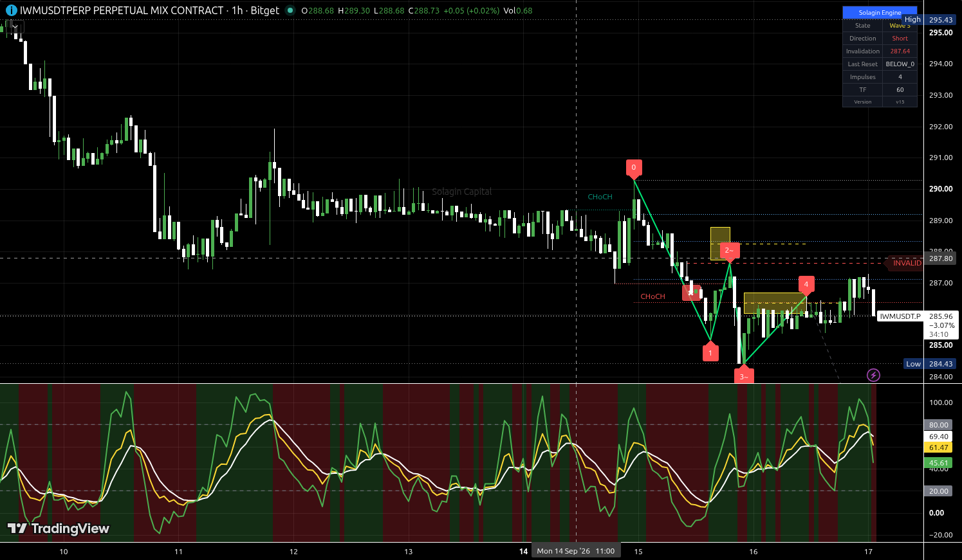Click the date 15 on the time axis
Viewport: 962px width, 560px height.
[638, 552]
